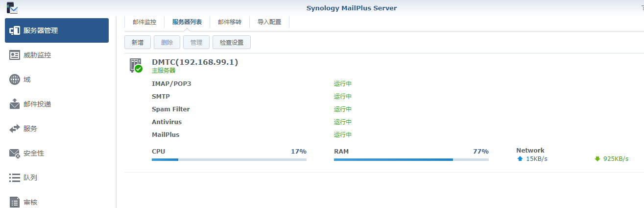Click the 服务器管理 sidebar icon
The width and height of the screenshot is (644, 208).
tap(15, 30)
